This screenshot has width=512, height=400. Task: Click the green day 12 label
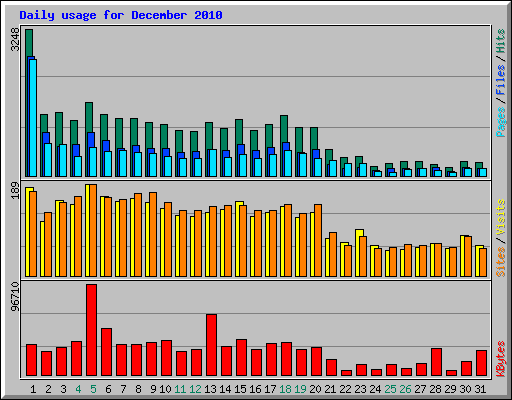point(195,389)
